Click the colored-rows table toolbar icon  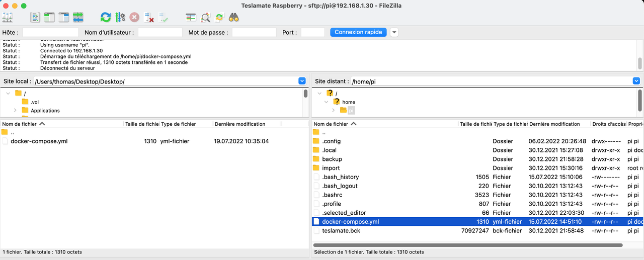coord(191,18)
